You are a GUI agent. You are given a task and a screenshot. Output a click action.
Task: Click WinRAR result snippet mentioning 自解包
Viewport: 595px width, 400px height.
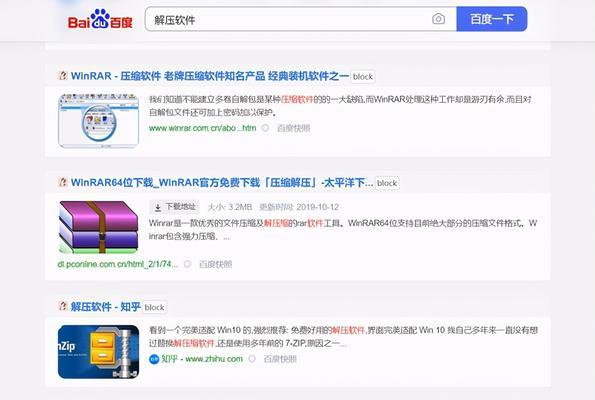pyautogui.click(x=340, y=106)
